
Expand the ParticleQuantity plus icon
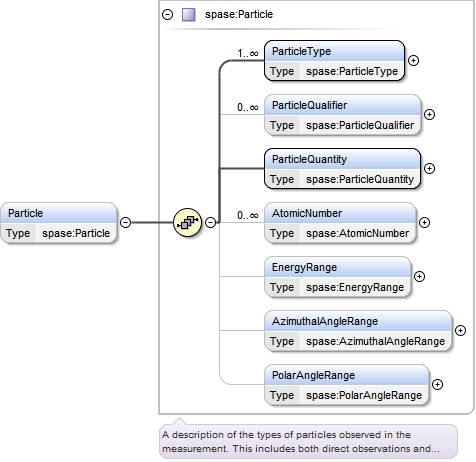coord(429,169)
